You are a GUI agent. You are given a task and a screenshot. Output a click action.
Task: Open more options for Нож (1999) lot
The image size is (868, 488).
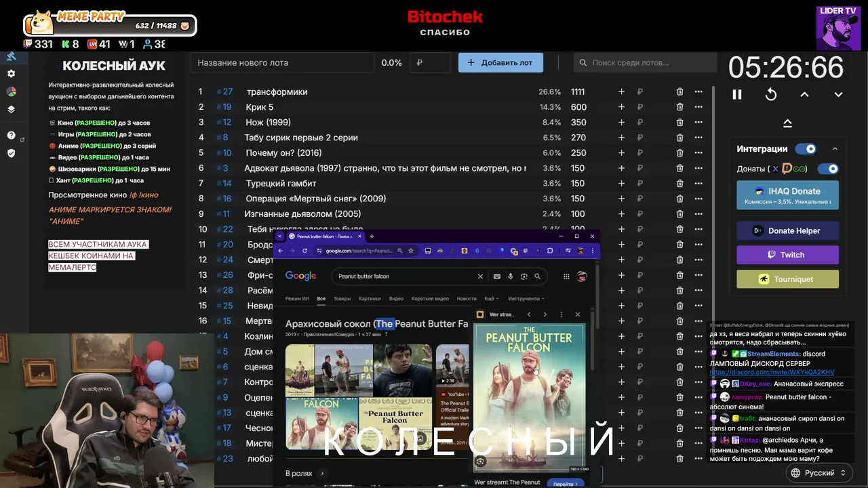[698, 123]
